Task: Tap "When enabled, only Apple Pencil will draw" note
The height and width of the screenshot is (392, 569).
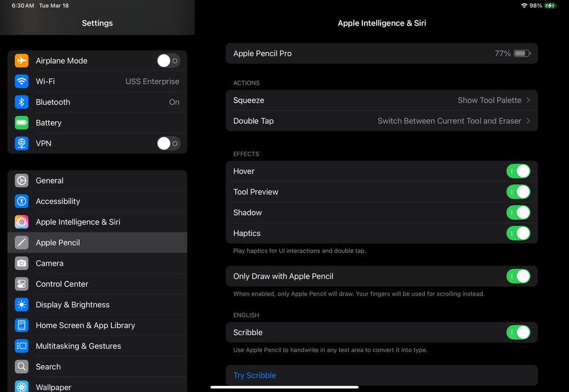Action: [x=359, y=294]
